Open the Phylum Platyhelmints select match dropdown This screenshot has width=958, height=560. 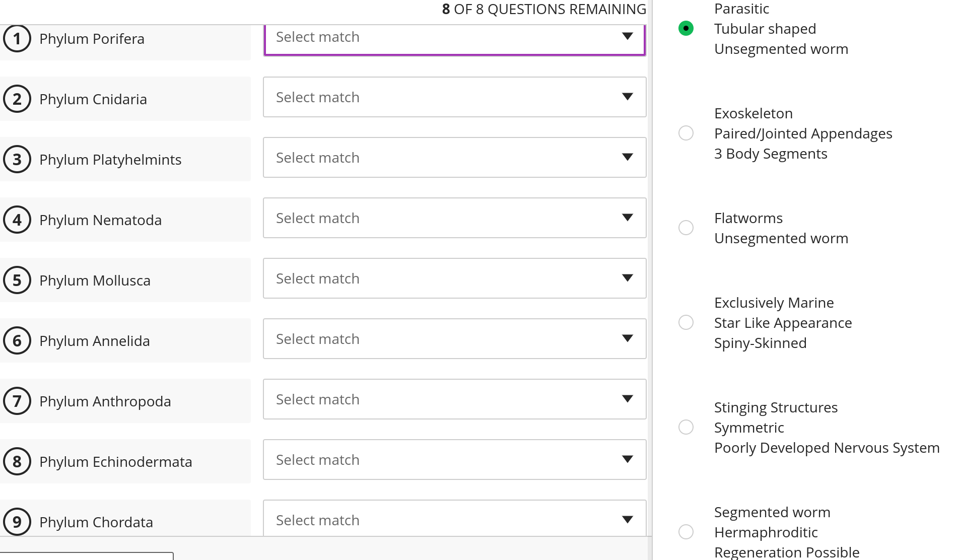(454, 158)
